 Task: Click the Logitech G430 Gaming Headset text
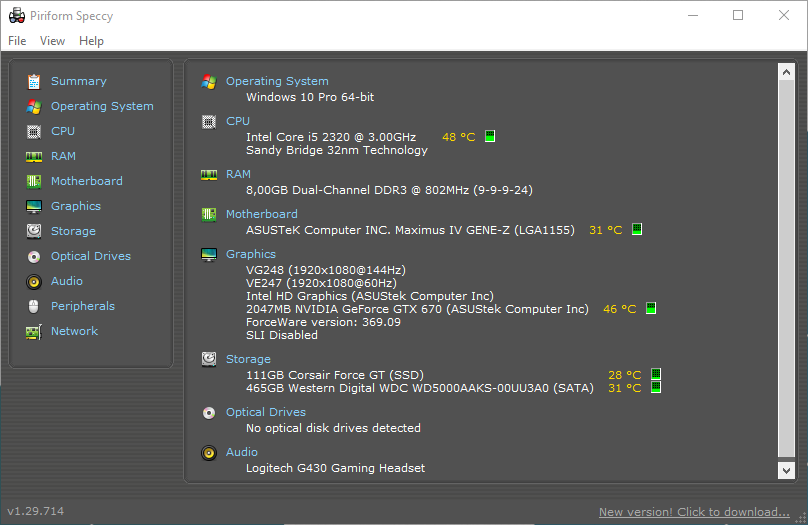tap(335, 468)
